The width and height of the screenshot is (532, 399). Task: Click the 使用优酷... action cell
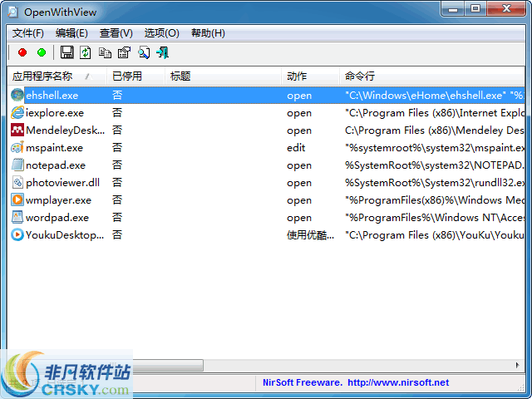tap(310, 235)
